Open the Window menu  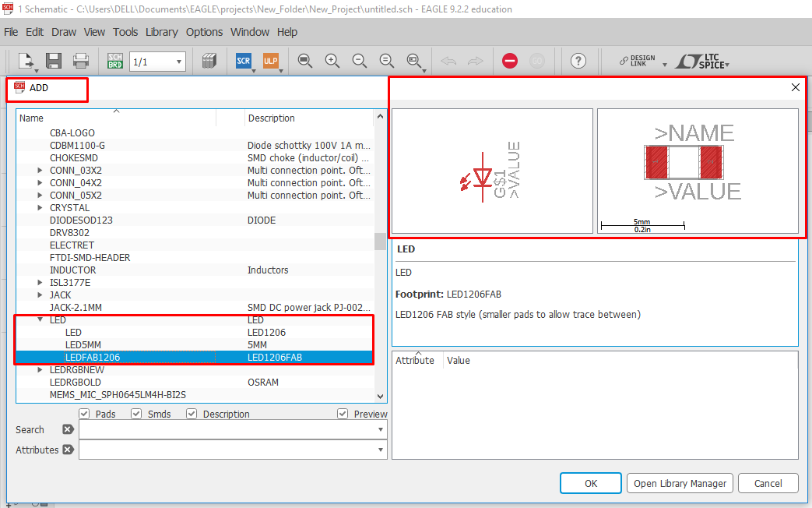(x=250, y=32)
